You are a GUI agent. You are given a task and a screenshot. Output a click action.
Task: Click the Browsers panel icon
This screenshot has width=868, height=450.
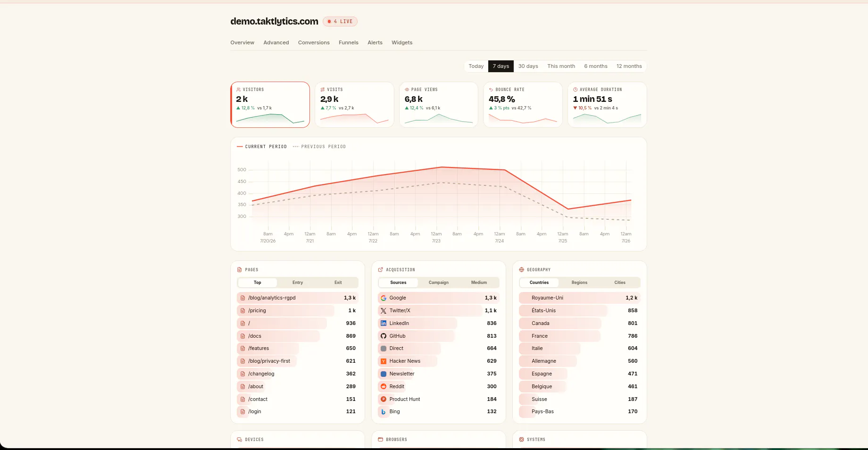click(381, 440)
